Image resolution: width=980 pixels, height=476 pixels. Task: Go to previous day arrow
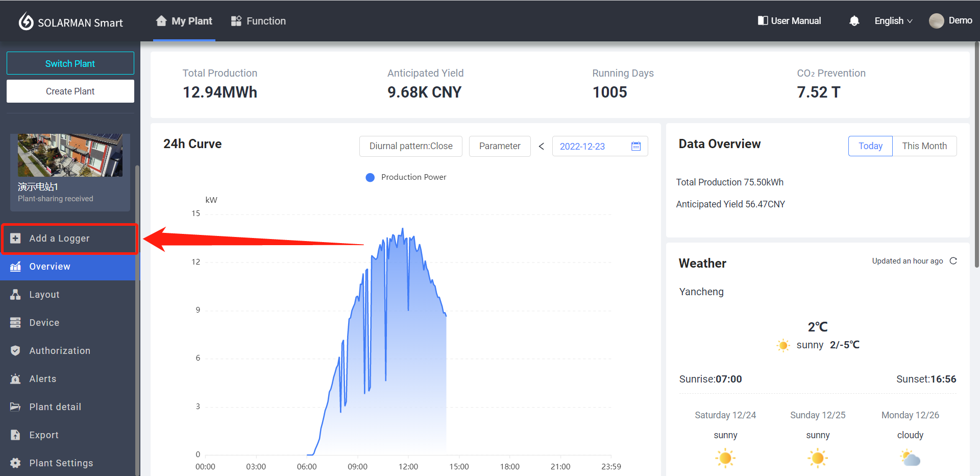[x=541, y=146]
